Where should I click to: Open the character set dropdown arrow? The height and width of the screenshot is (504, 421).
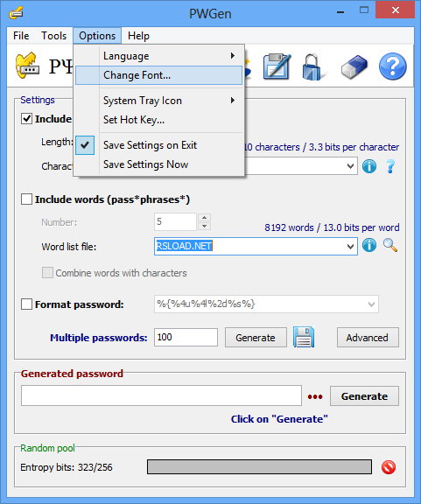(351, 166)
